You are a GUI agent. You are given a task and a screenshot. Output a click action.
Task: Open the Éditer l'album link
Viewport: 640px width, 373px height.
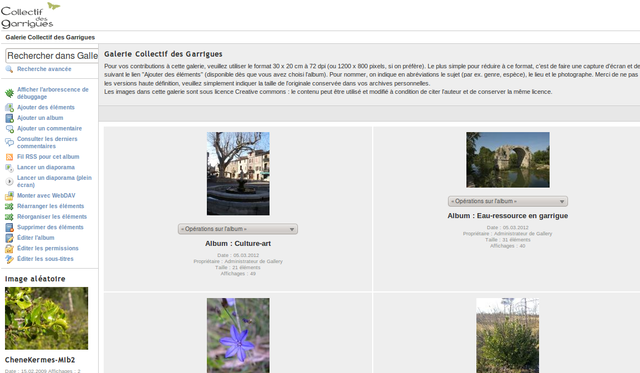coord(36,238)
